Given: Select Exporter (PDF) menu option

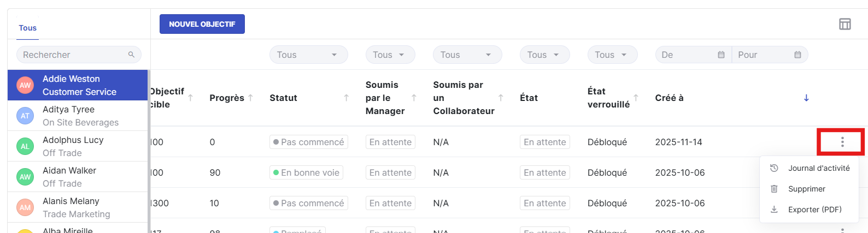Looking at the screenshot, I should [814, 210].
